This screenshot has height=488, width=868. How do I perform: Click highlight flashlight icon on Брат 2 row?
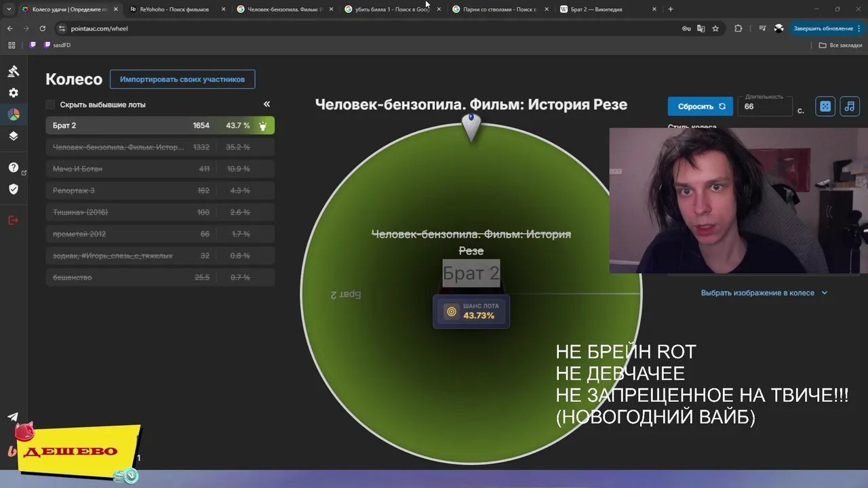[263, 125]
